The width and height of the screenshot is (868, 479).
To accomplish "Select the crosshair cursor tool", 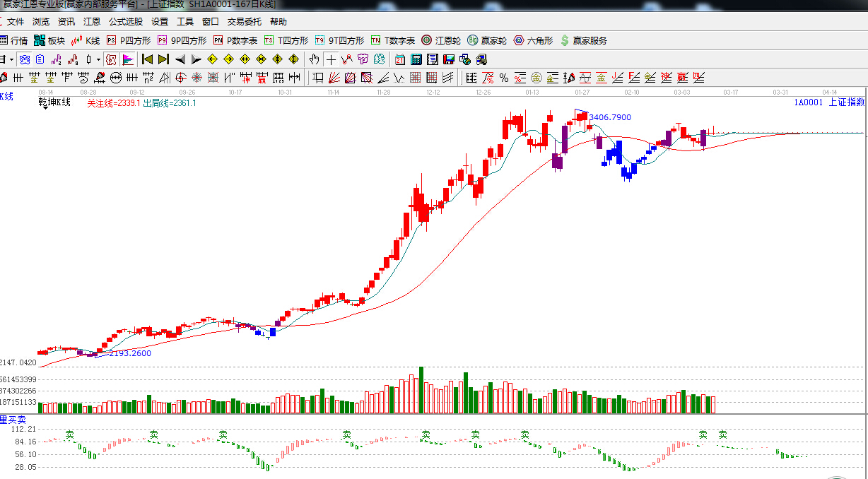I will click(331, 59).
